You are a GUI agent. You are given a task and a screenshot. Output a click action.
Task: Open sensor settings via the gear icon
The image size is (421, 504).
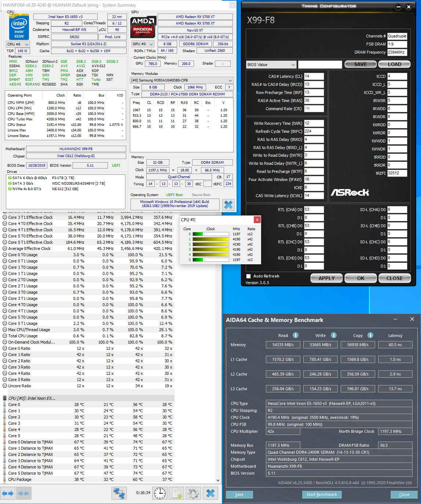[193, 493]
